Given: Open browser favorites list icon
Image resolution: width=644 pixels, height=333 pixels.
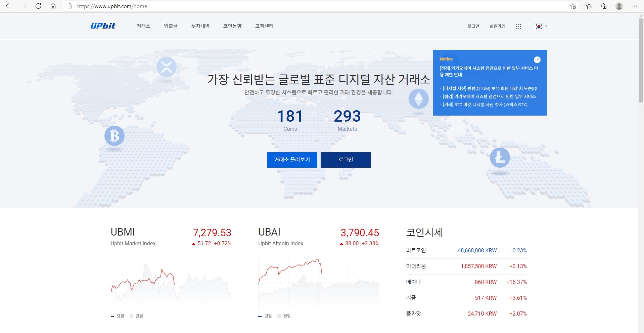Looking at the screenshot, I should tap(589, 6).
